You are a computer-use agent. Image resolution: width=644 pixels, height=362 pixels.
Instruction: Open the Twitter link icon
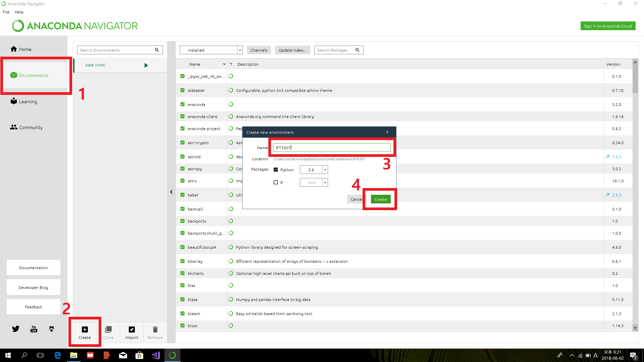click(x=16, y=329)
